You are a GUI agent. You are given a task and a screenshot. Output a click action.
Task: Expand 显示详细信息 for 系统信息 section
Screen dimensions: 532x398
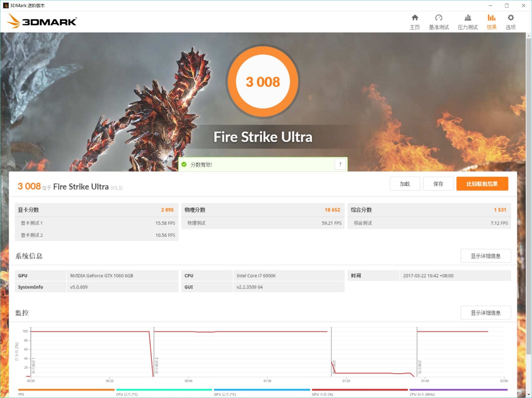click(x=485, y=256)
